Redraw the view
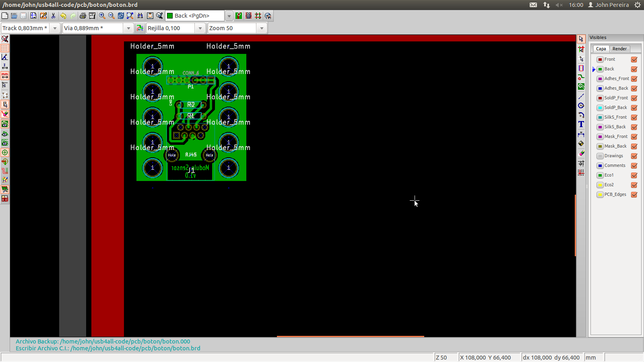This screenshot has height=362, width=644. click(121, 16)
